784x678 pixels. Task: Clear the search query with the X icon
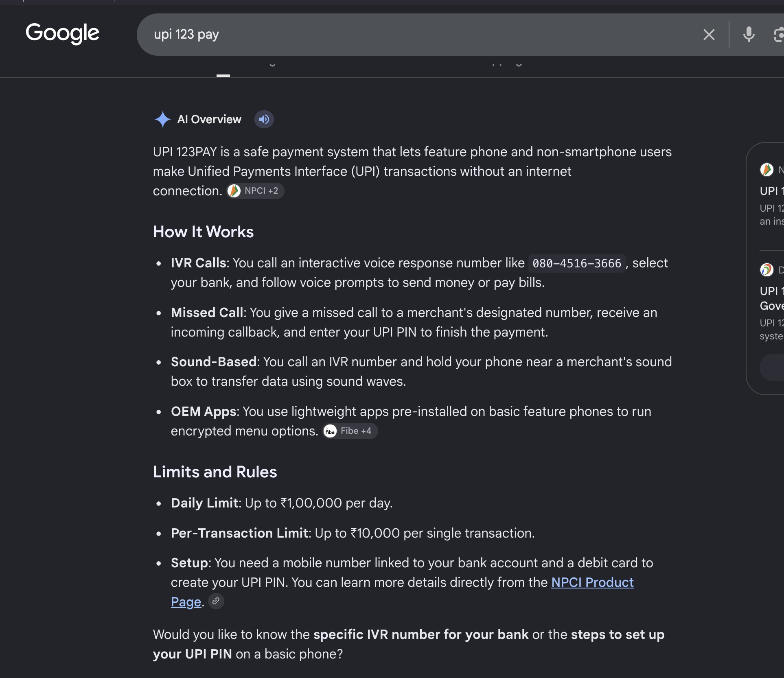point(709,35)
